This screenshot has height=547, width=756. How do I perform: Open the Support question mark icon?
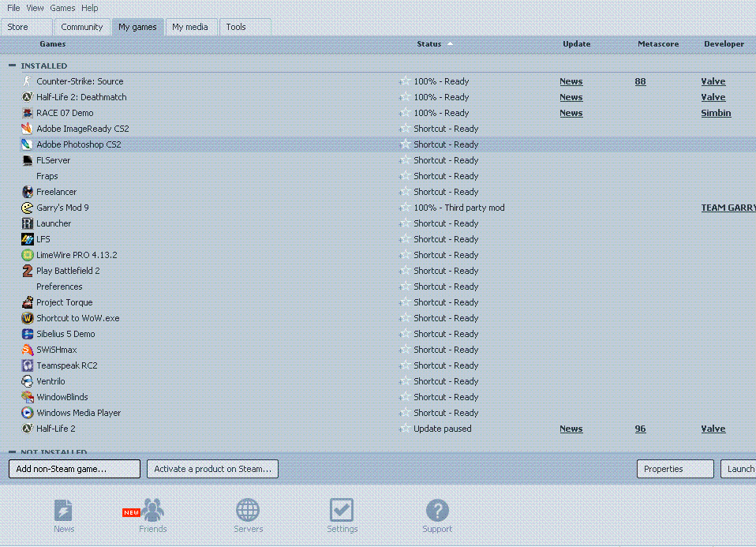pos(437,511)
